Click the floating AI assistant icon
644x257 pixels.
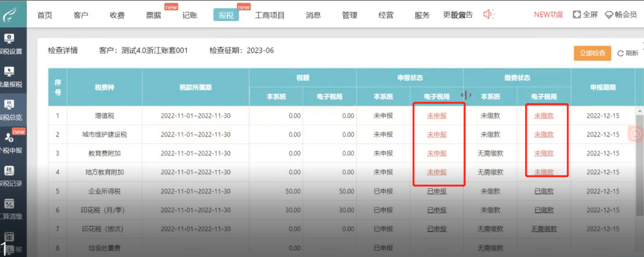[636, 133]
